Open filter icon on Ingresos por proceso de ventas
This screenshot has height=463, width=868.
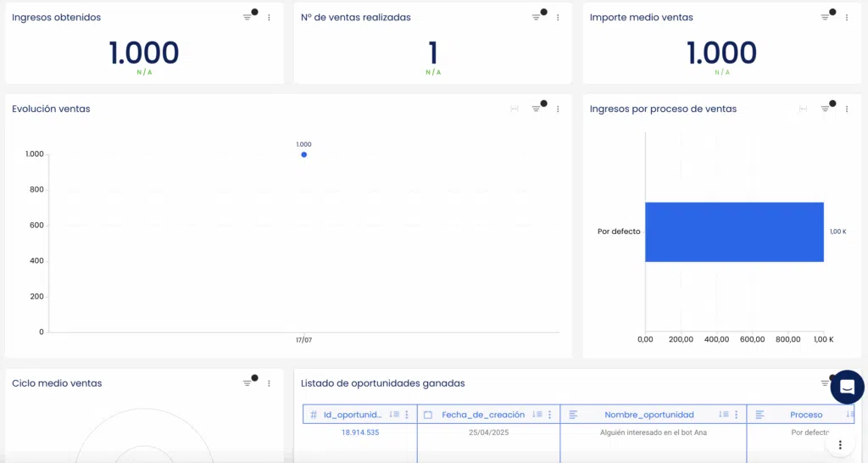(x=826, y=109)
